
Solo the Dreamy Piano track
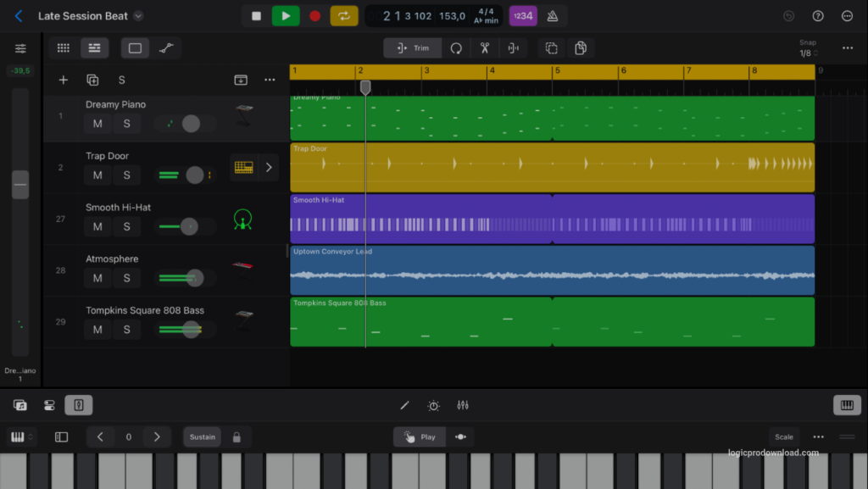pyautogui.click(x=127, y=123)
